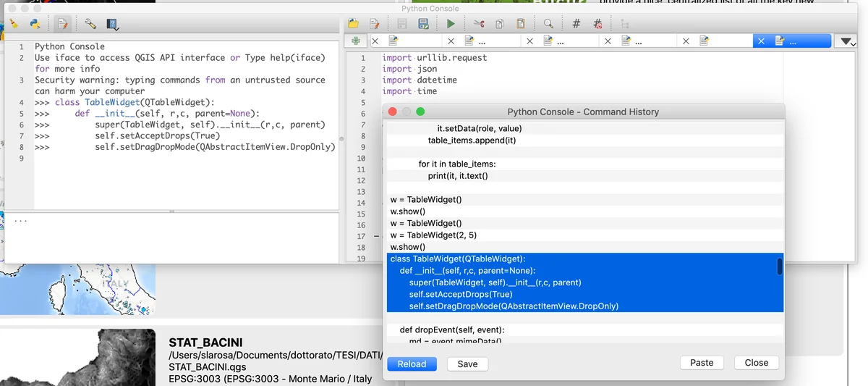
Task: Expand the console Help dropdown
Action: pyautogui.click(x=113, y=25)
